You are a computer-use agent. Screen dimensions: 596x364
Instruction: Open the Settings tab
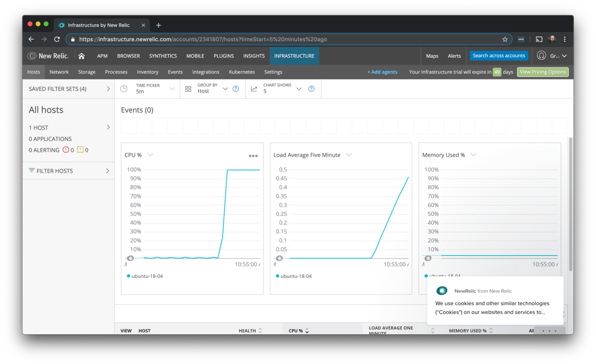pyautogui.click(x=273, y=72)
